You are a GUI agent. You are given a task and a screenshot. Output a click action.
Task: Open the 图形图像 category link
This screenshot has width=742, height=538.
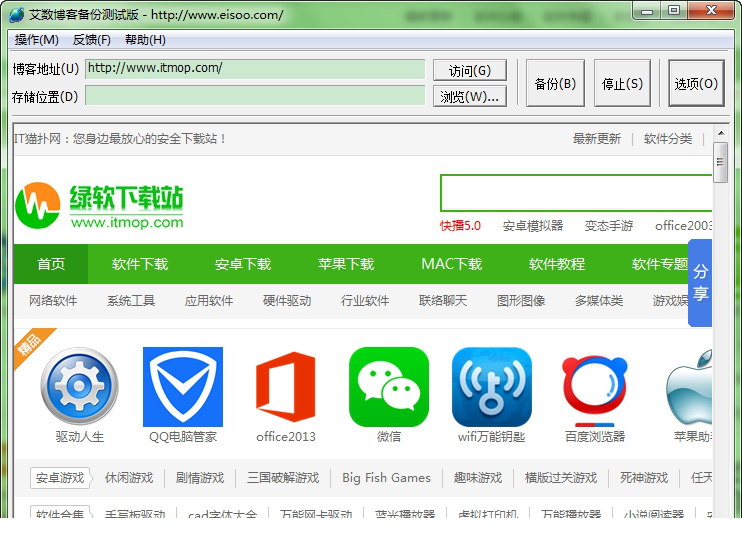coord(521,300)
